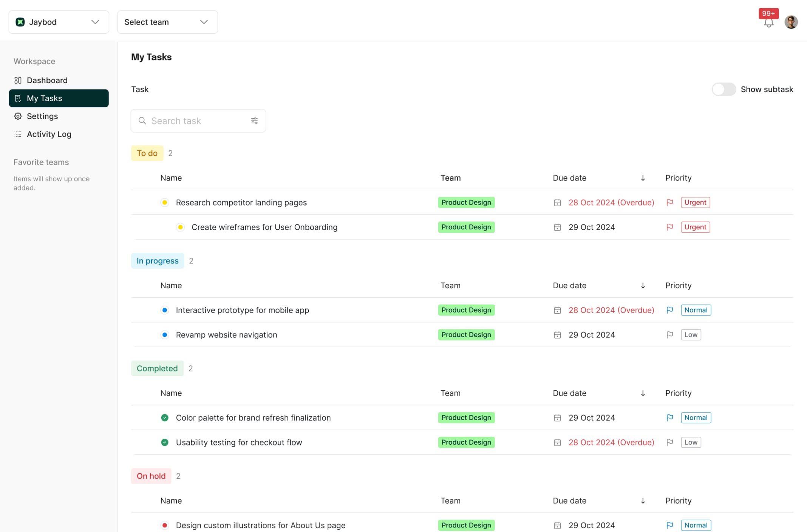
Task: Click the Urgent priority badge
Action: [x=695, y=202]
